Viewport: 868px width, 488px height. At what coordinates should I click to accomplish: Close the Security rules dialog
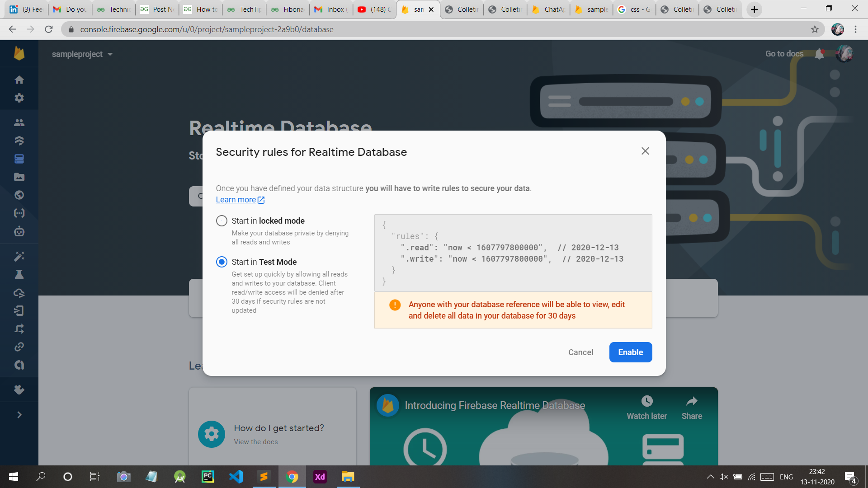pyautogui.click(x=645, y=151)
